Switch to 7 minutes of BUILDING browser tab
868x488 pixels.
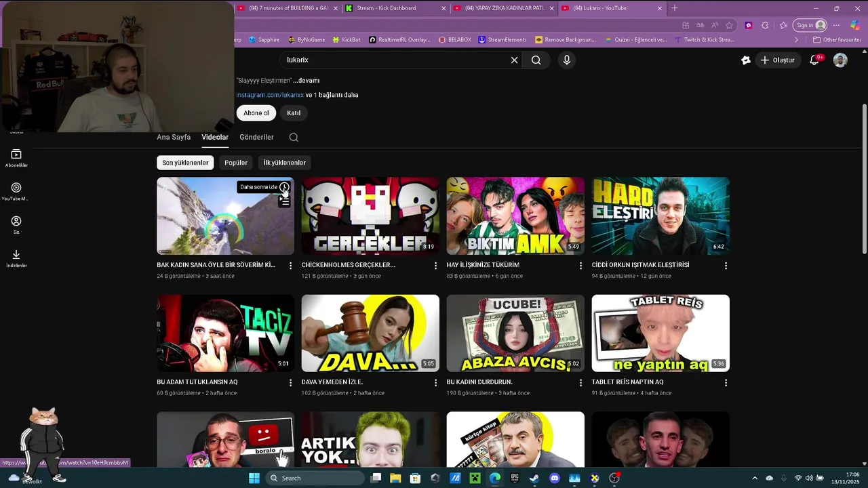pos(286,8)
